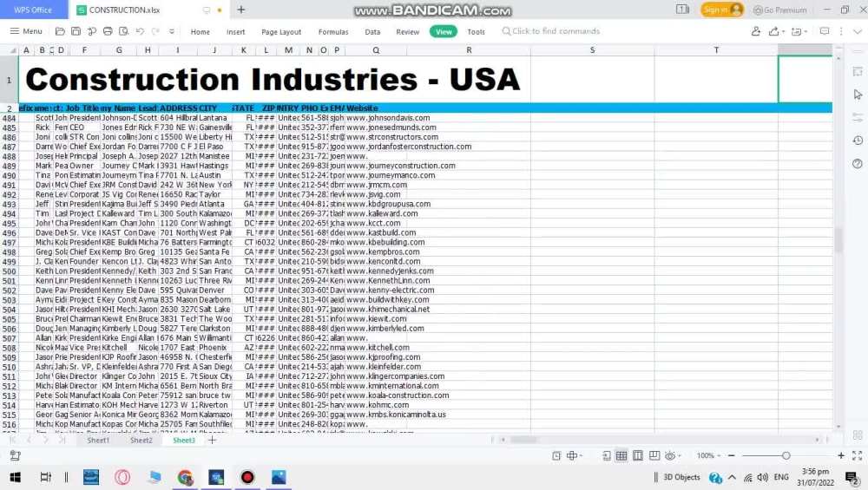Go to first sheet navigation arrow
Screen dimensions: 868x490
point(12,440)
